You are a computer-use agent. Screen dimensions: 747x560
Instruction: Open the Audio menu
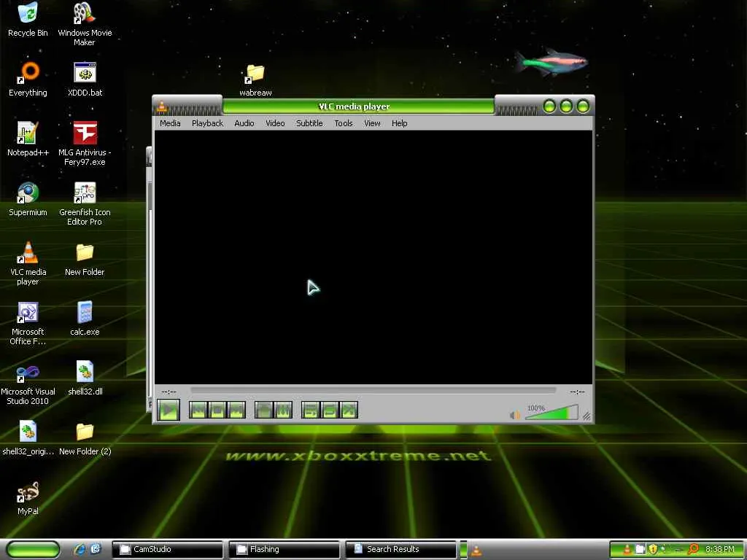244,123
